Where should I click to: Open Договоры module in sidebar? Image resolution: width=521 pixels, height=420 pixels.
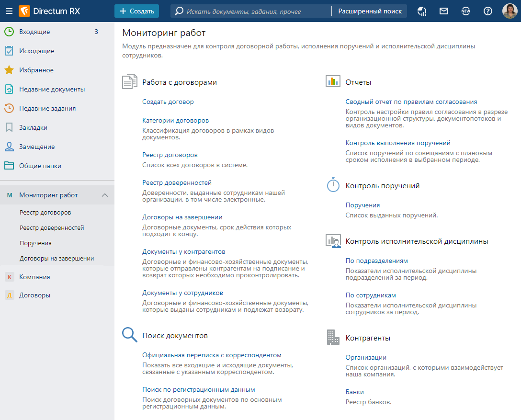coord(34,295)
